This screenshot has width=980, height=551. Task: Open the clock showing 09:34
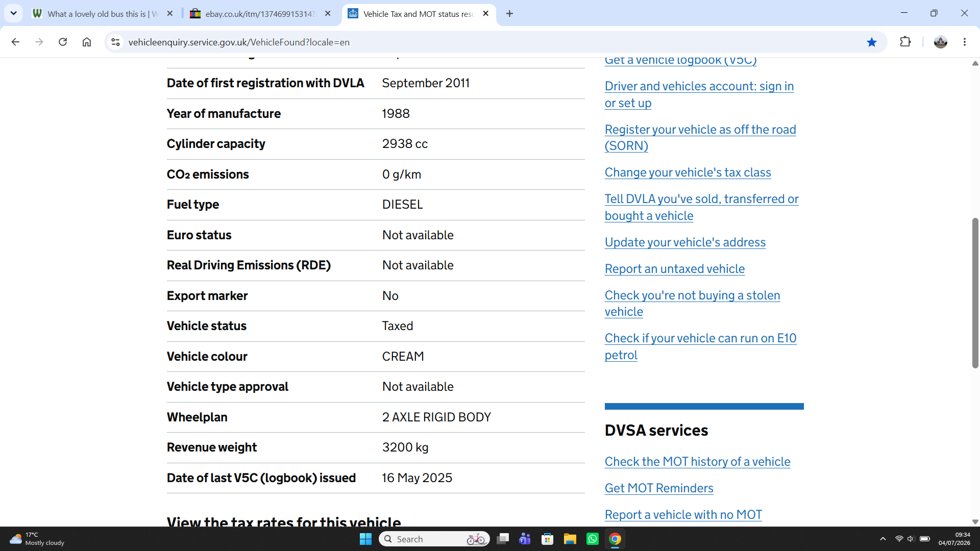(x=954, y=539)
